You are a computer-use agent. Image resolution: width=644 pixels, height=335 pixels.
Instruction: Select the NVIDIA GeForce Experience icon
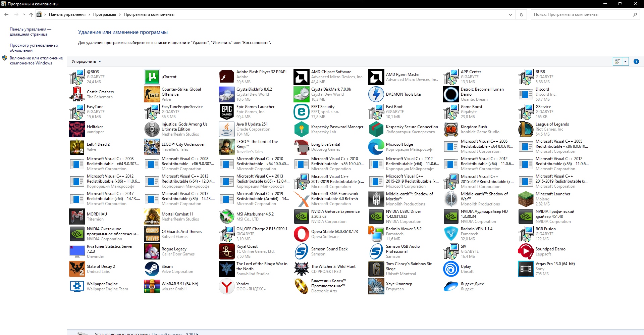point(302,217)
